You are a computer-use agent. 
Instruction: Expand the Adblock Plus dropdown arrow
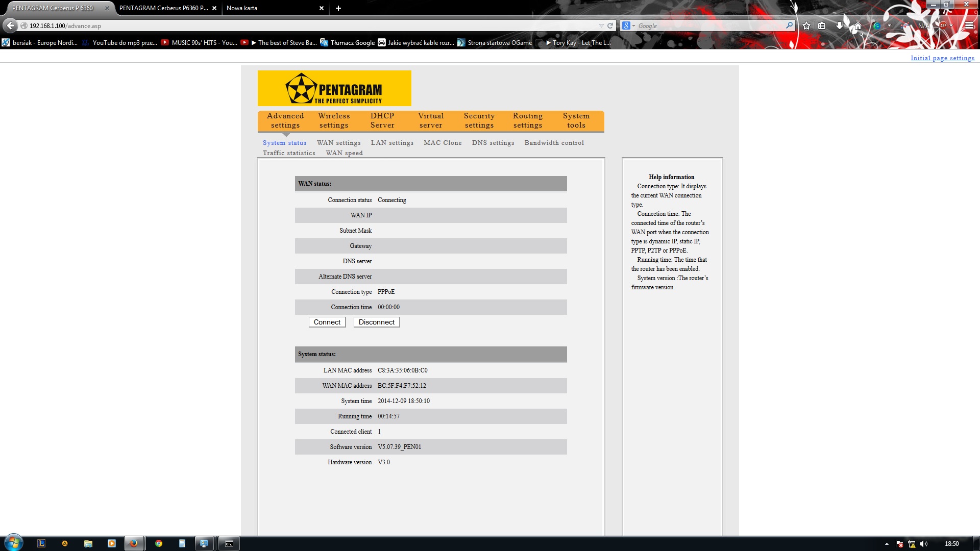click(x=951, y=26)
